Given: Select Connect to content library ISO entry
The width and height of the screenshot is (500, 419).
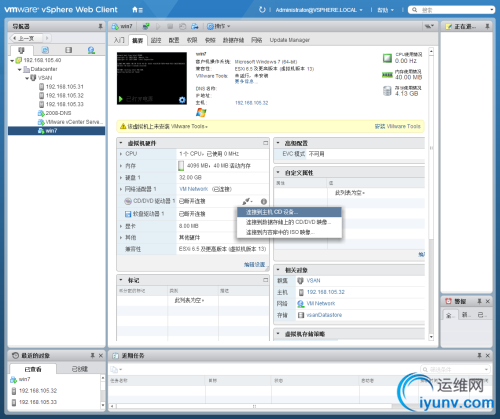Looking at the screenshot, I should [289, 232].
